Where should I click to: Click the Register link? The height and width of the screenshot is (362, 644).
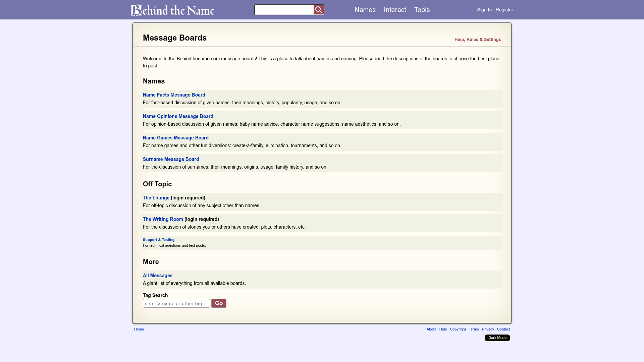504,10
